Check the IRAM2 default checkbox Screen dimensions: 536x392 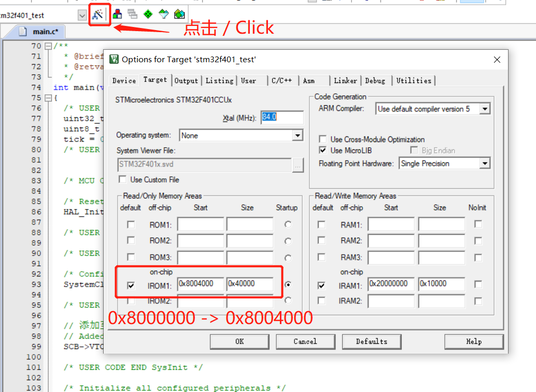(x=321, y=300)
